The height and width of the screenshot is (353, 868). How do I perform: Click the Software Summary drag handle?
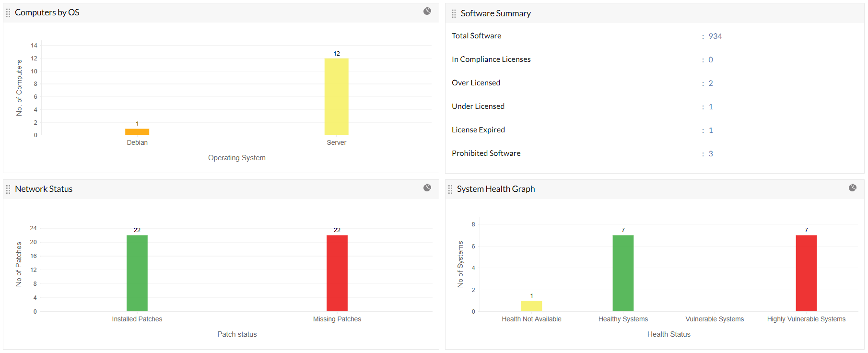click(x=454, y=14)
